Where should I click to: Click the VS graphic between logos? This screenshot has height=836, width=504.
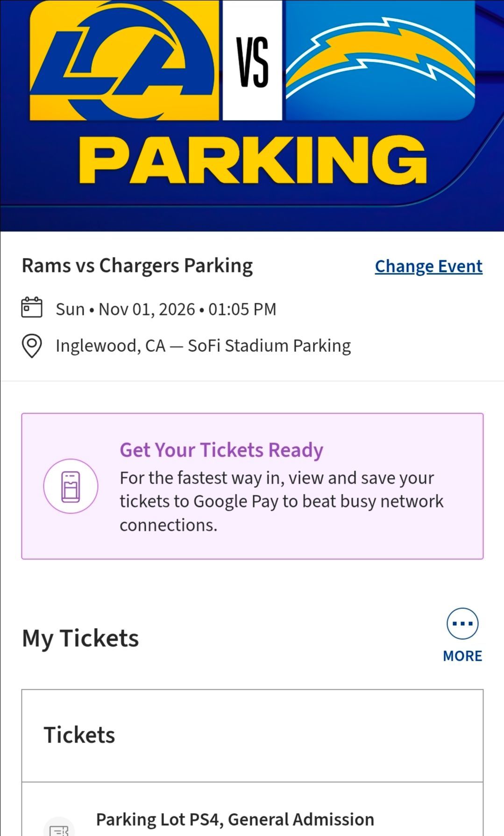[x=252, y=60]
